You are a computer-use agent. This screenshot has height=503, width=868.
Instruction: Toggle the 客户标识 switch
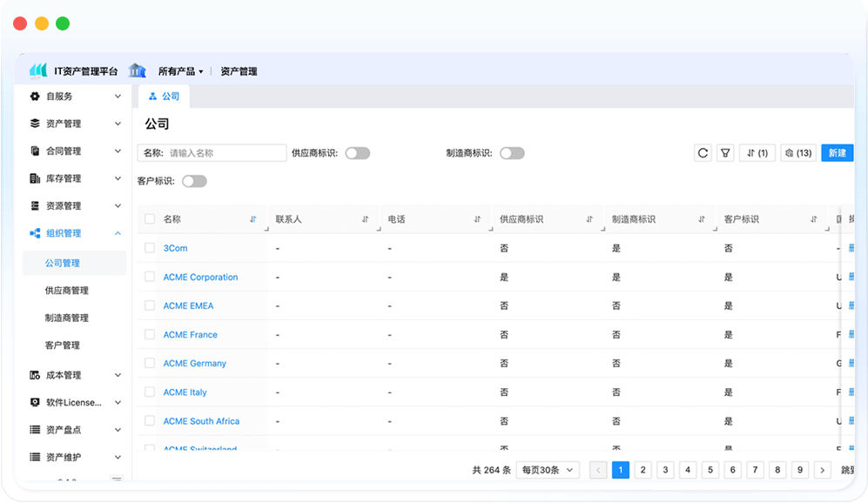(x=194, y=181)
